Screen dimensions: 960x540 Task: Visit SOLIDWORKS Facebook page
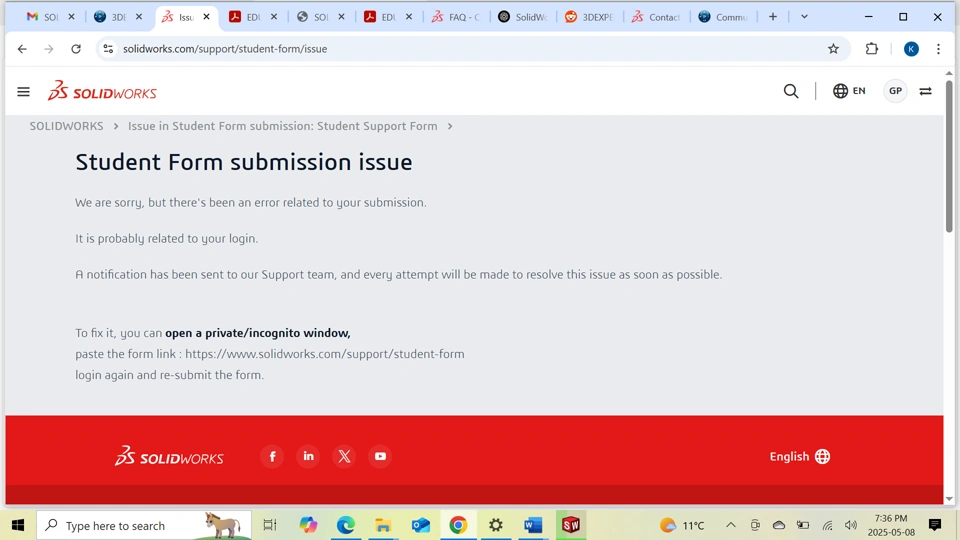[x=272, y=456]
